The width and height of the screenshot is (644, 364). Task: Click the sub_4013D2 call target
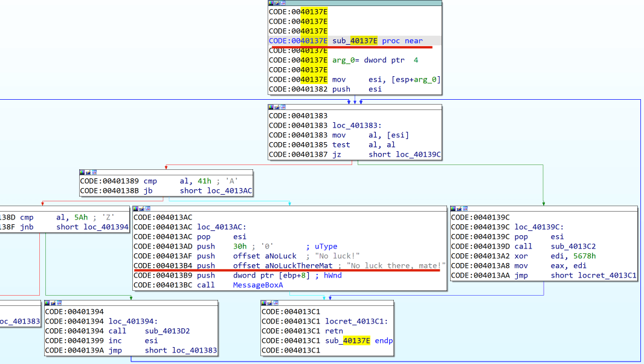click(x=167, y=331)
